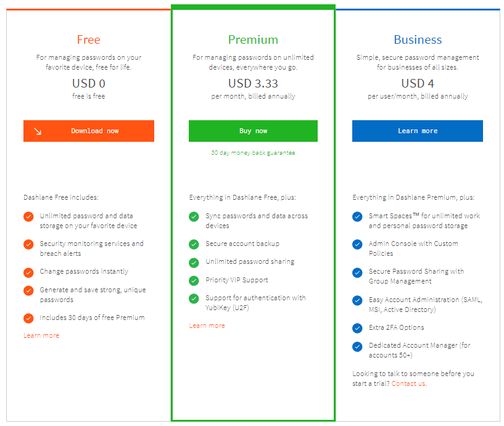504x426 pixels.
Task: Click the checkmark next to Security monitoring services
Action: [28, 245]
